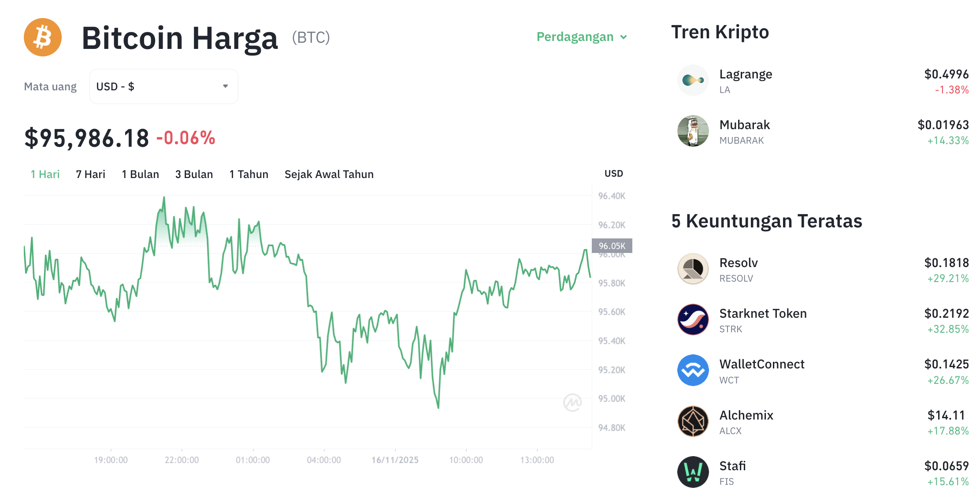This screenshot has width=980, height=498.
Task: Select the 3 Bulan time range
Action: (194, 174)
